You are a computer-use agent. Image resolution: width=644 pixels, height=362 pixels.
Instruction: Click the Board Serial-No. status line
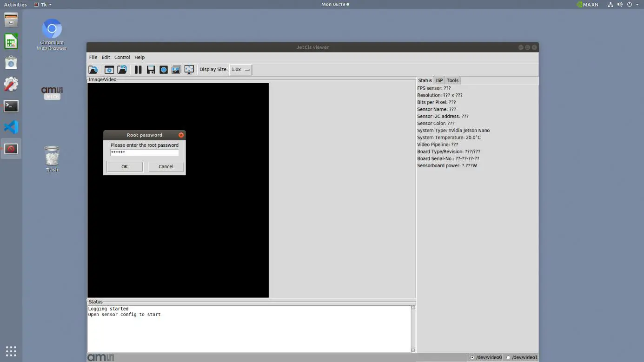(x=448, y=159)
